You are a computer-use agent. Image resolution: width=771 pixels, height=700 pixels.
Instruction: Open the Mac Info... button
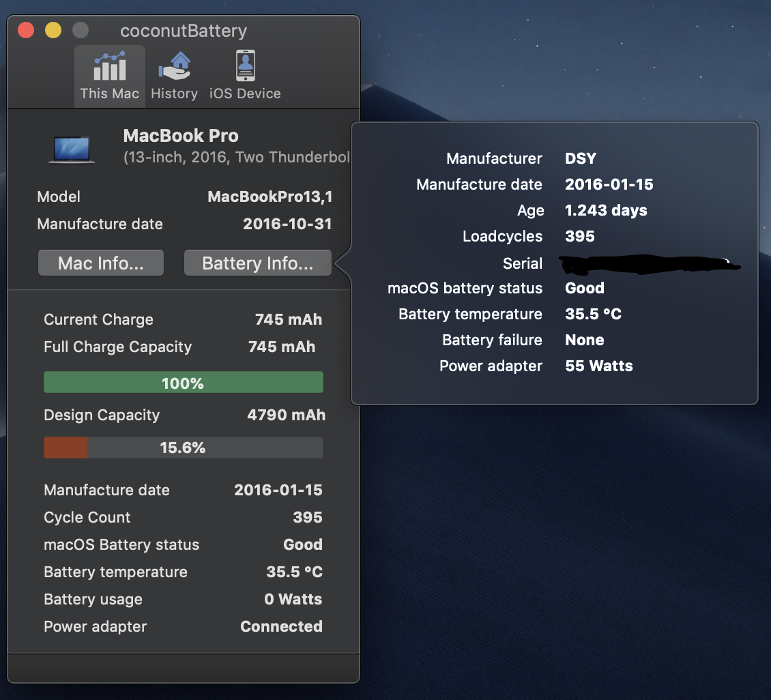coord(101,263)
